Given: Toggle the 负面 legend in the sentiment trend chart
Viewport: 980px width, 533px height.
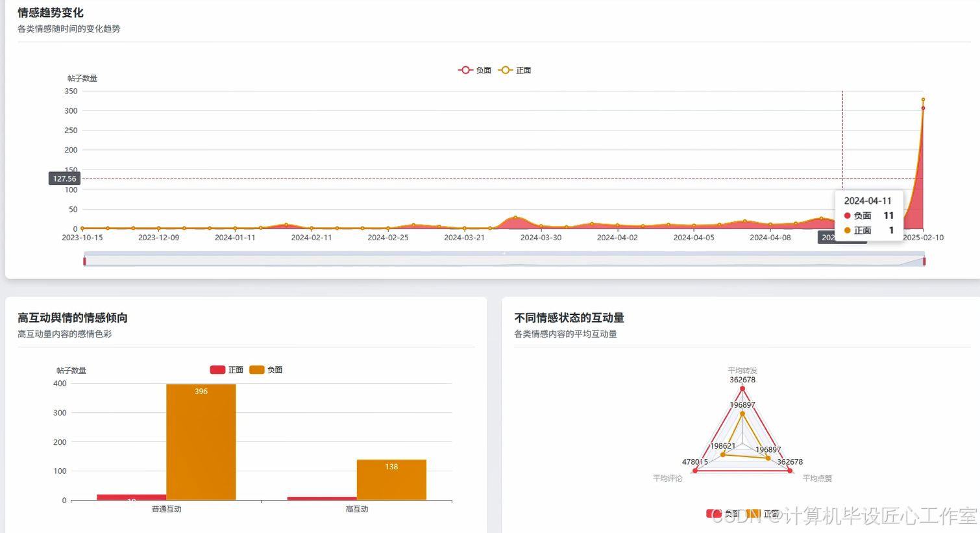Looking at the screenshot, I should pos(474,70).
